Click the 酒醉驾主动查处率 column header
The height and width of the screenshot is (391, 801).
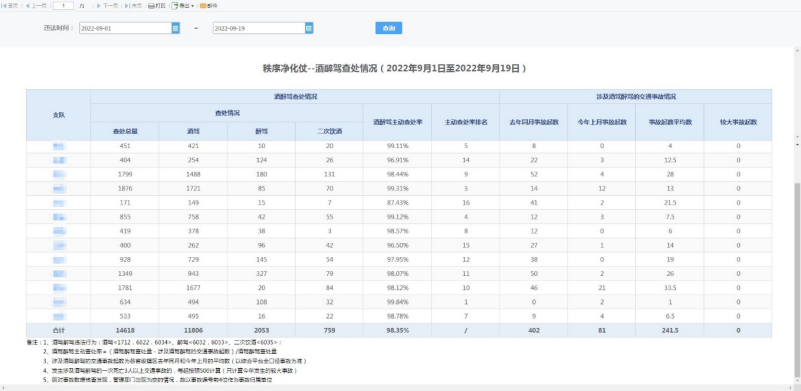397,122
